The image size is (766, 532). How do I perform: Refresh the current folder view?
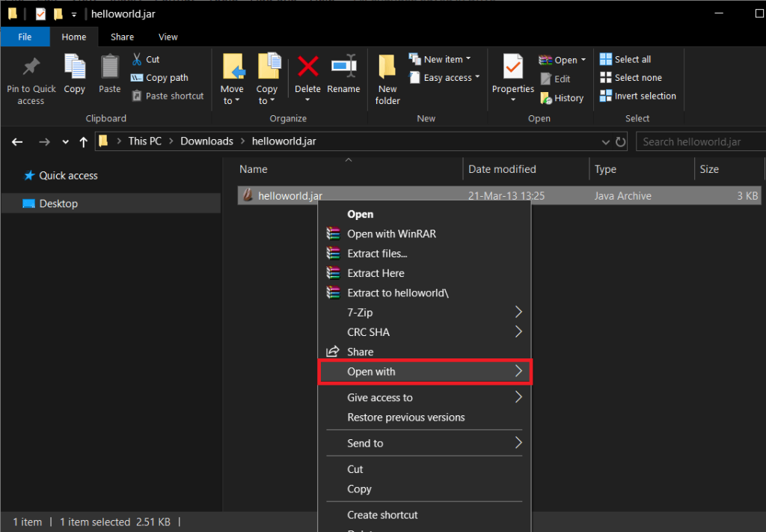(x=620, y=142)
